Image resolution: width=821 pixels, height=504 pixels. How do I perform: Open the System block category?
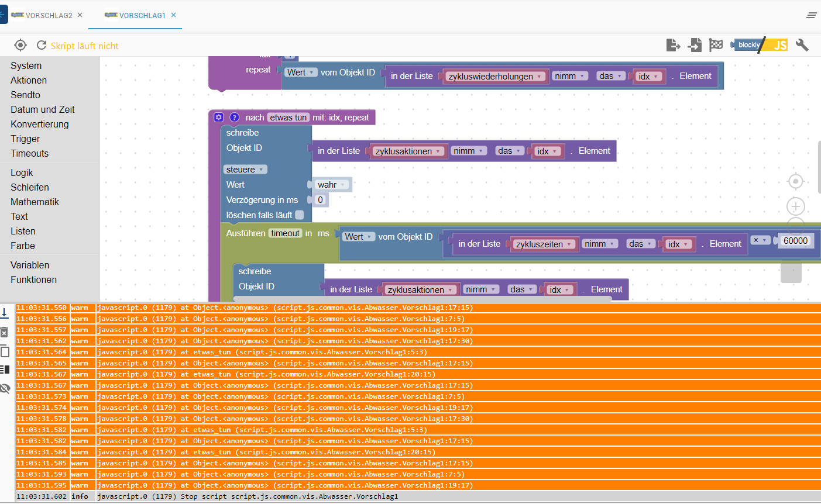[26, 65]
